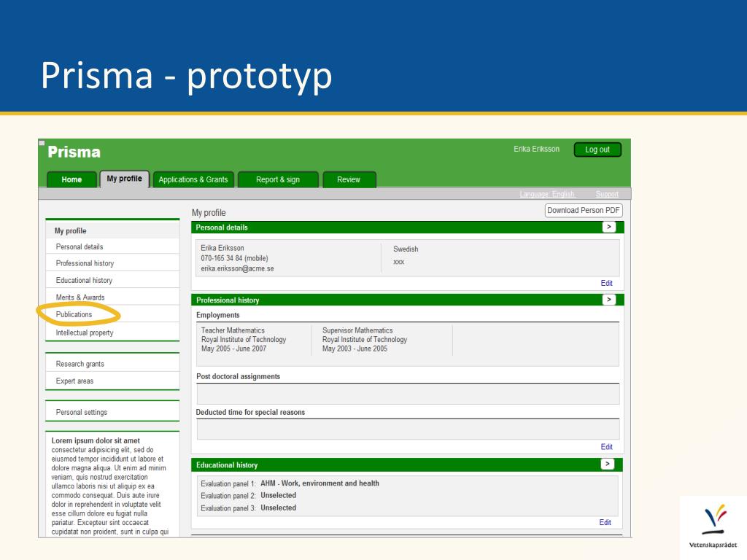Click the Post doctoral assignments empty box
747x560 pixels.
pyautogui.click(x=408, y=394)
